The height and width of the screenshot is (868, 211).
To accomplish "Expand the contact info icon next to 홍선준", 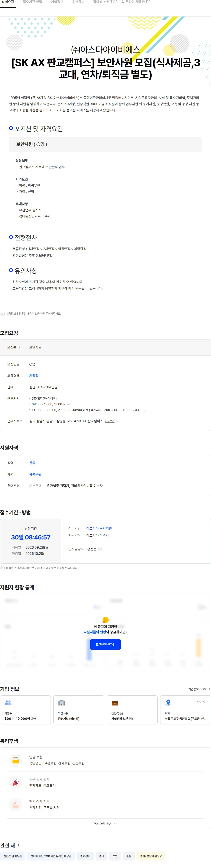I will [x=100, y=549].
